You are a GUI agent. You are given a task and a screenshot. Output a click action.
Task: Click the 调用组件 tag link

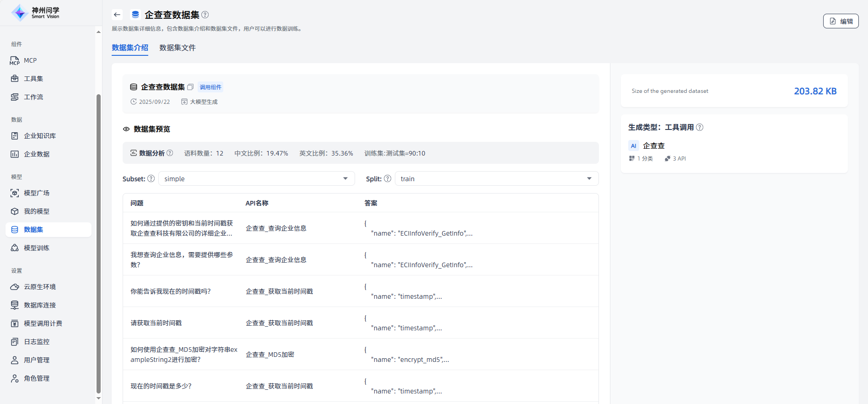[x=210, y=87]
